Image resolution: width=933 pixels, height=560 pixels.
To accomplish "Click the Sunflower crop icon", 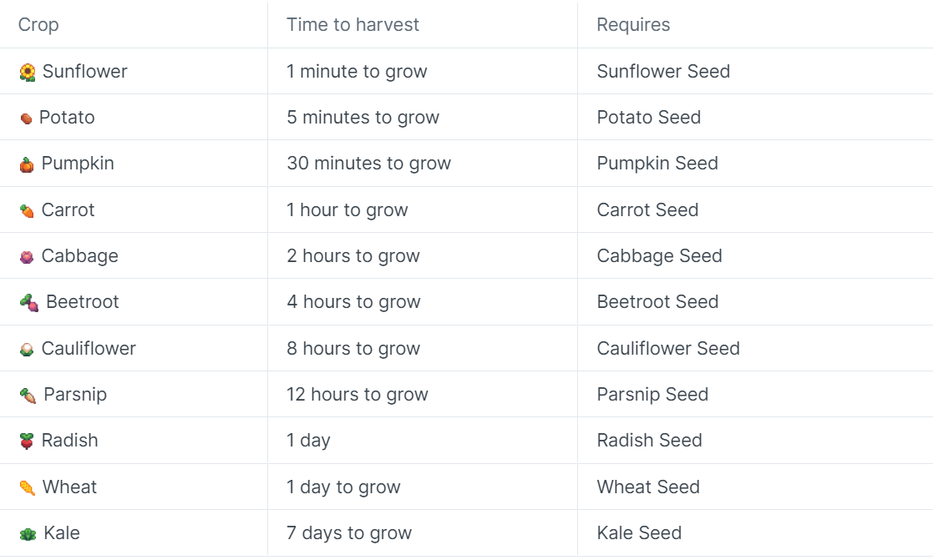I will (28, 73).
